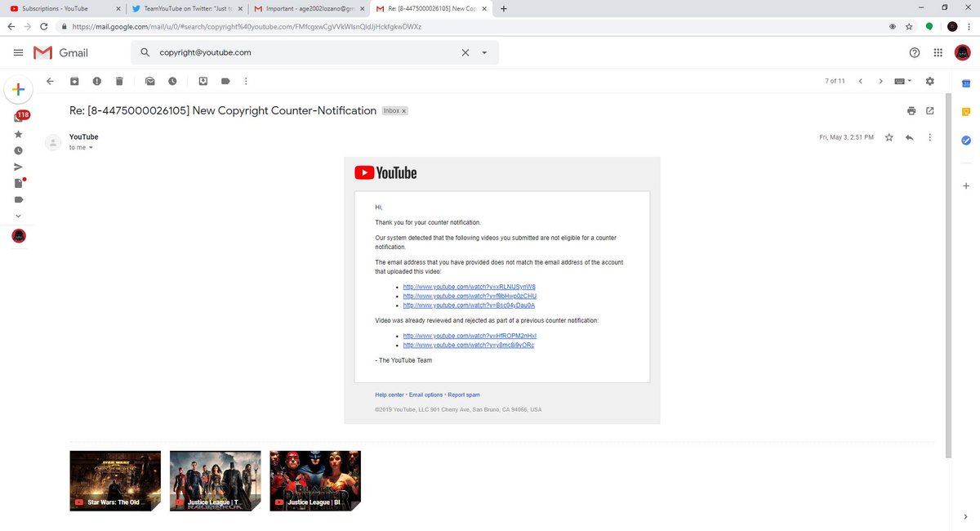Open link watch?v=f9bHwp0zCHU
Image resolution: width=980 pixels, height=531 pixels.
click(470, 296)
